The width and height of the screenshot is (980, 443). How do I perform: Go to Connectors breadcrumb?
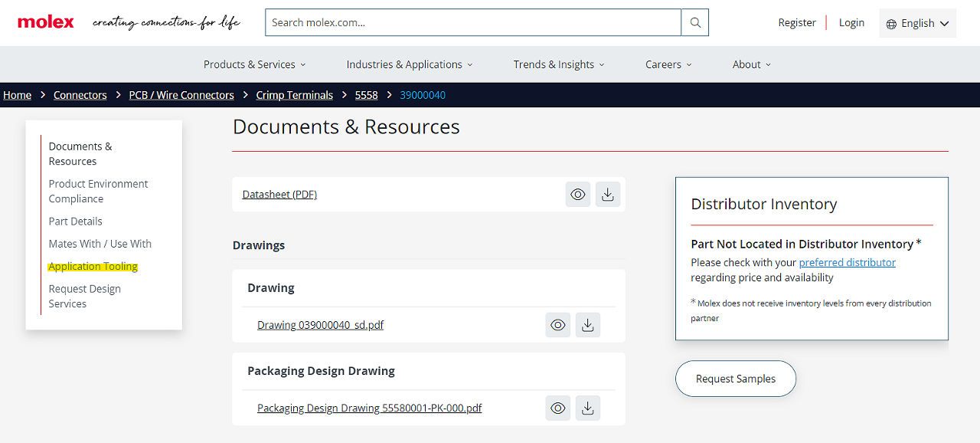click(80, 95)
